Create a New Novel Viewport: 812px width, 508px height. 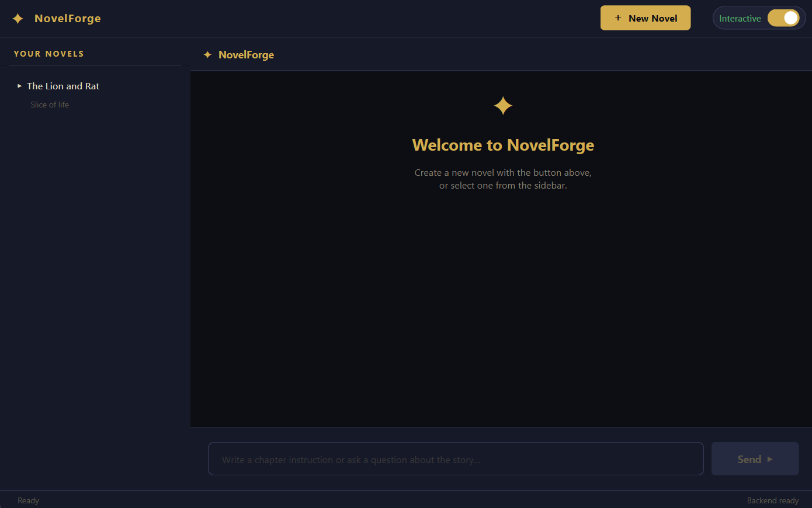pyautogui.click(x=646, y=18)
